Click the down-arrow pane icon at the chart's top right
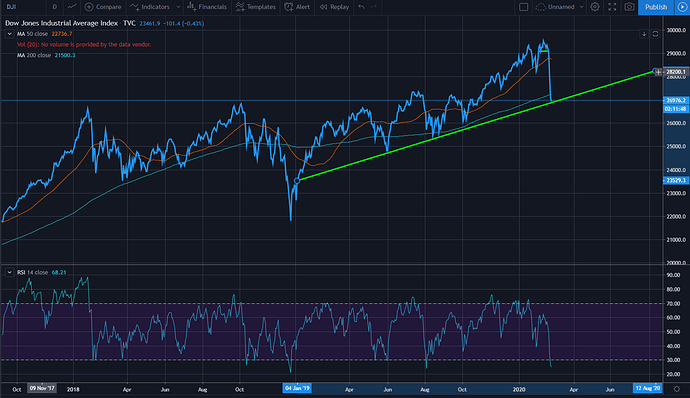 pyautogui.click(x=644, y=34)
